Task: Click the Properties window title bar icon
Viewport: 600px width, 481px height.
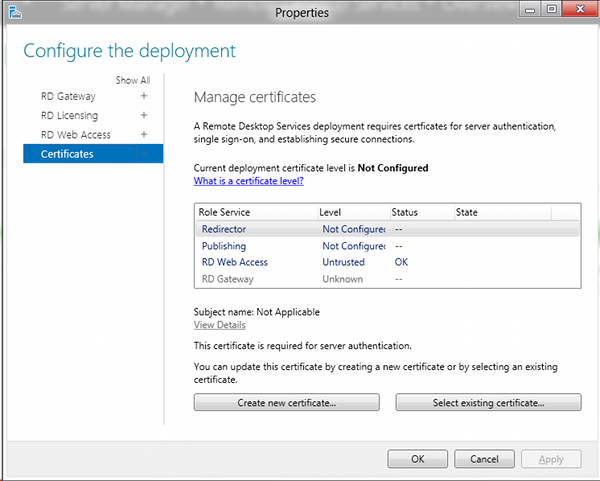Action: [x=15, y=12]
